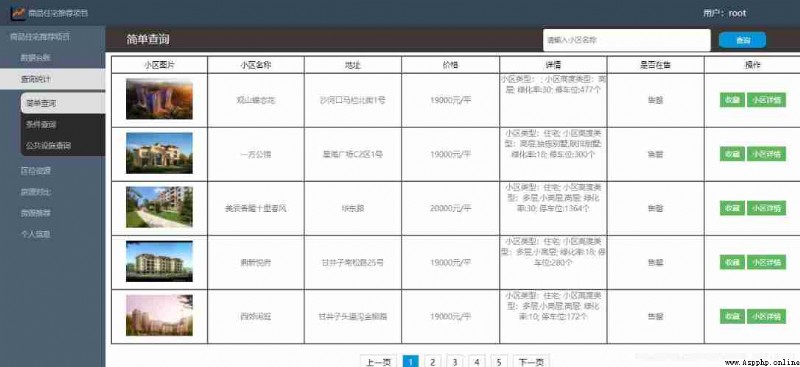Go to page 4 in the pagination
Screen dimensions: 800x367
coord(476,362)
